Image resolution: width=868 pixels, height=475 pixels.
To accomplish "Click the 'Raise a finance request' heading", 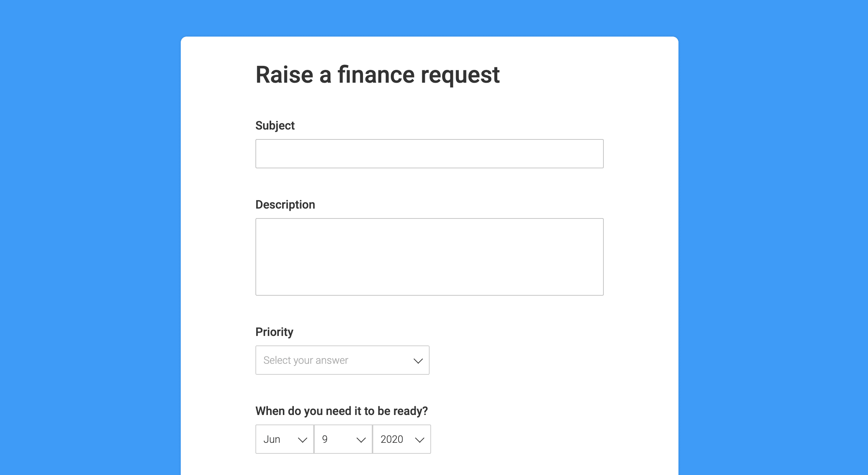I will coord(378,75).
